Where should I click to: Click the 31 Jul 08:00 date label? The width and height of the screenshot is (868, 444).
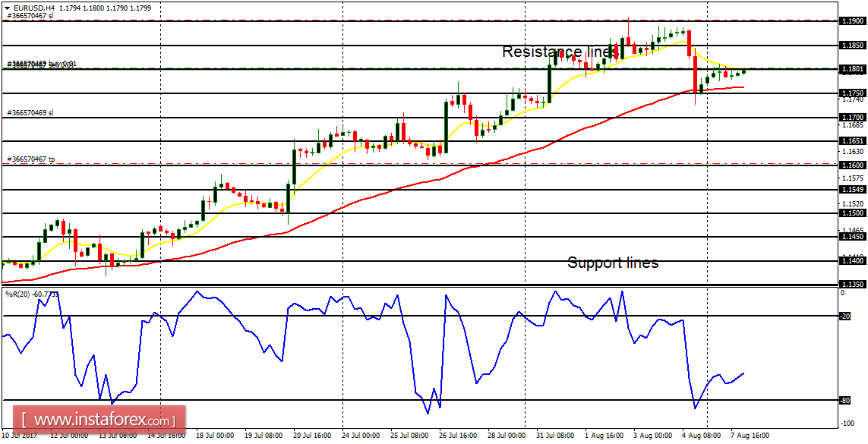click(554, 436)
